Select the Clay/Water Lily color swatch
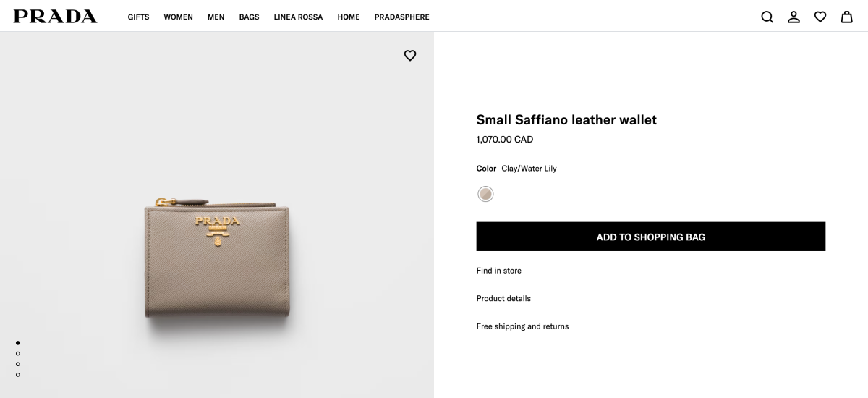This screenshot has width=868, height=398. (485, 194)
